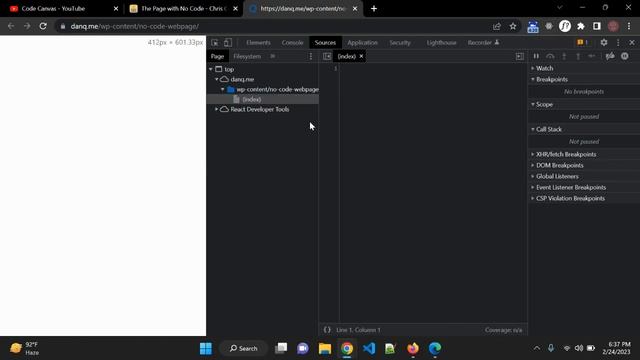The height and width of the screenshot is (360, 640).
Task: Open DevTools settings gear
Action: [x=604, y=42]
